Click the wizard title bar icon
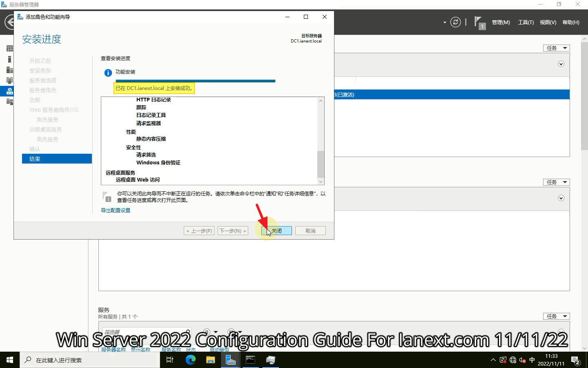Screen dimensions: 588x368 [20, 17]
